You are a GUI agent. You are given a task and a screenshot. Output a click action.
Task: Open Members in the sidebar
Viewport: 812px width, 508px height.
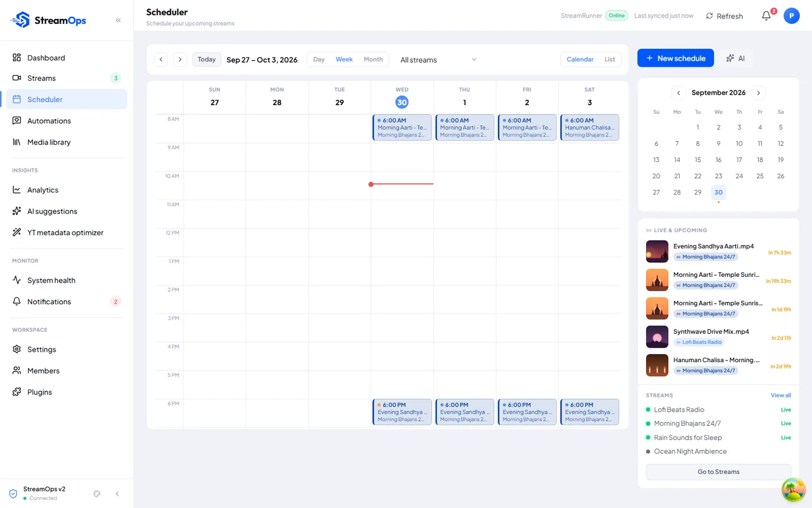tap(67, 371)
